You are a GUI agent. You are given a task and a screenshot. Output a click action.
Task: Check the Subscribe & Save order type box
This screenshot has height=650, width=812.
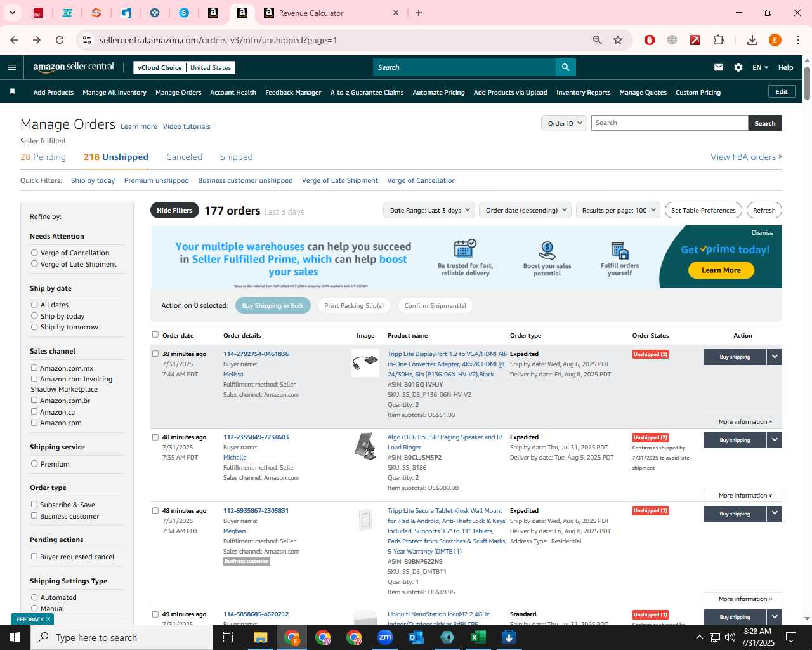point(34,504)
